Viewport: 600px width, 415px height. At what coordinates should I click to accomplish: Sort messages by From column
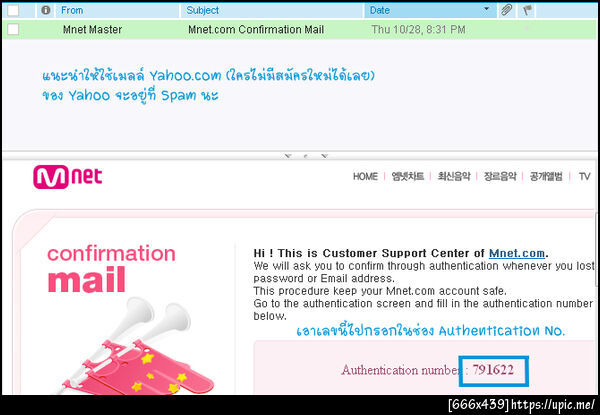coord(72,10)
